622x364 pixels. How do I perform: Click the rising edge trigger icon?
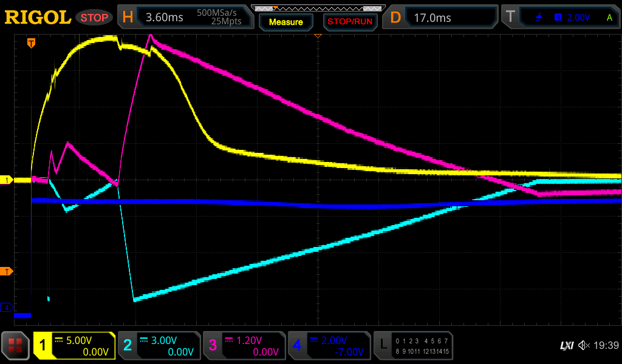pos(539,18)
